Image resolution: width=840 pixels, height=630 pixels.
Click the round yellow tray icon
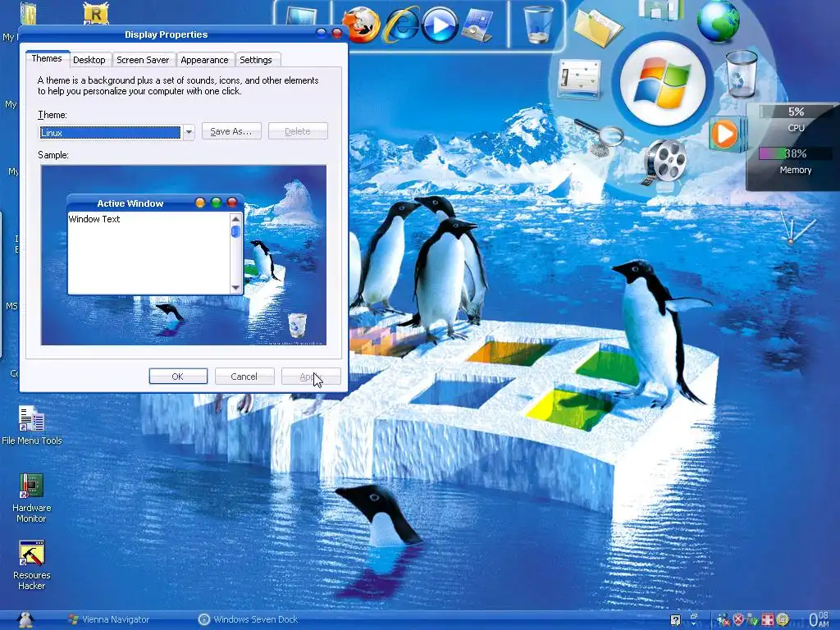[x=783, y=620]
